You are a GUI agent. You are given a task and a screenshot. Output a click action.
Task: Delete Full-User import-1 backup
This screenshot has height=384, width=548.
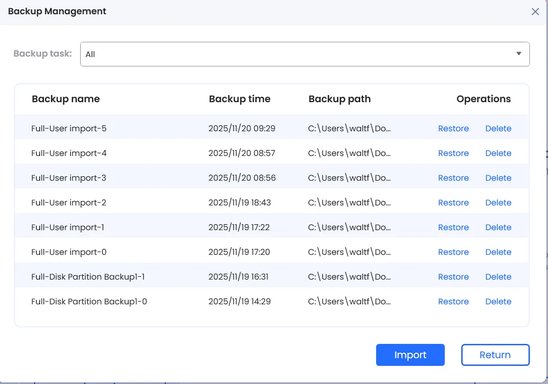(x=498, y=227)
